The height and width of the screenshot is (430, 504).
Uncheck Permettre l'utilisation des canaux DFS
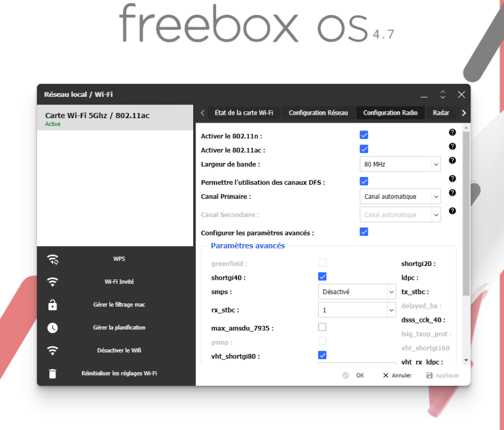[x=364, y=181]
